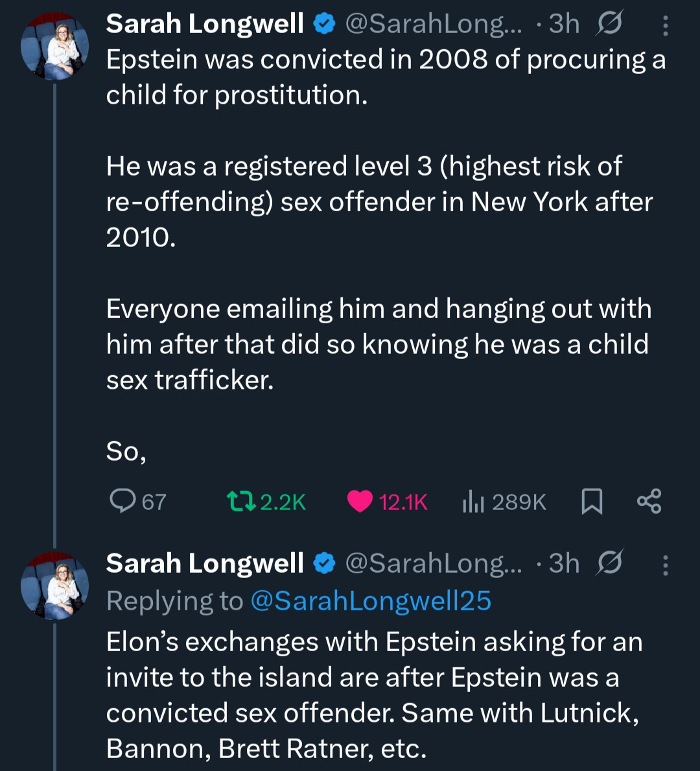Image resolution: width=700 pixels, height=771 pixels.
Task: Open three-dot menu on first tweet
Action: (665, 25)
